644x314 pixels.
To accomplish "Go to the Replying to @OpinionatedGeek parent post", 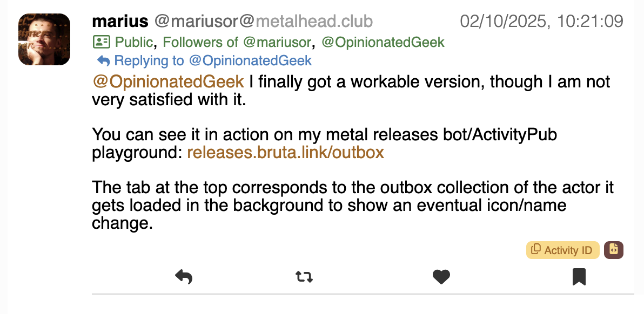I will coord(213,60).
